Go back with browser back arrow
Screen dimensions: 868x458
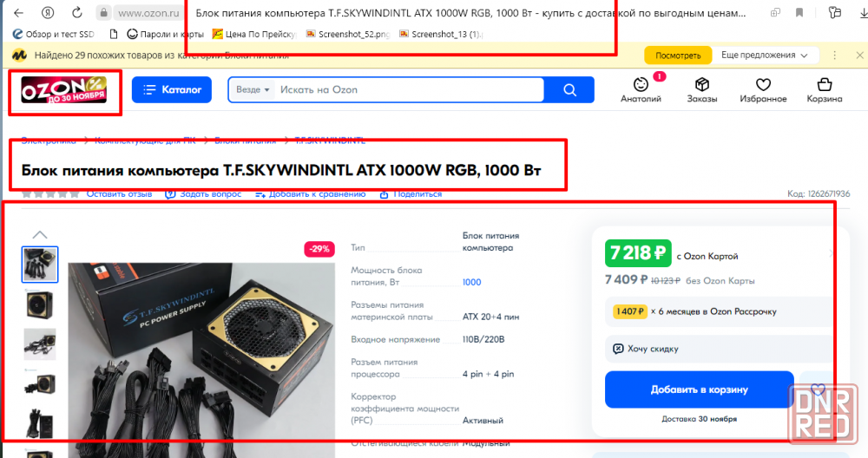coord(19,12)
